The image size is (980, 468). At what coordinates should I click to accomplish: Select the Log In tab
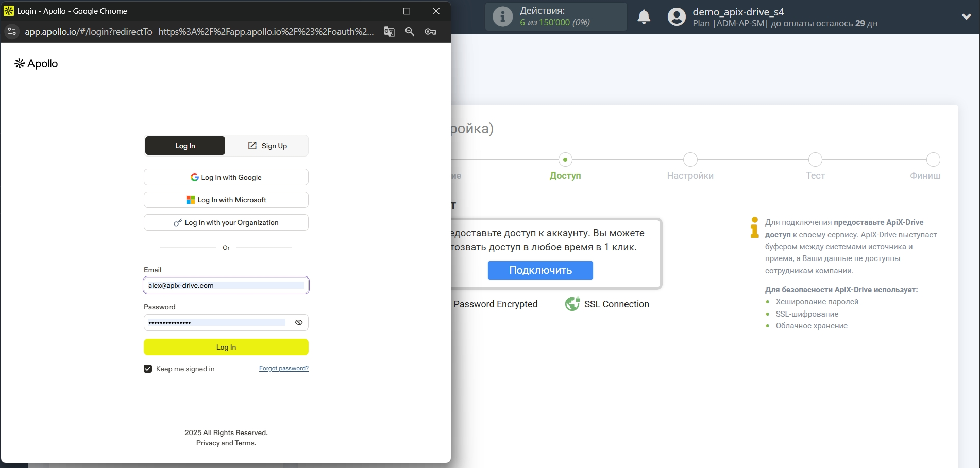184,146
